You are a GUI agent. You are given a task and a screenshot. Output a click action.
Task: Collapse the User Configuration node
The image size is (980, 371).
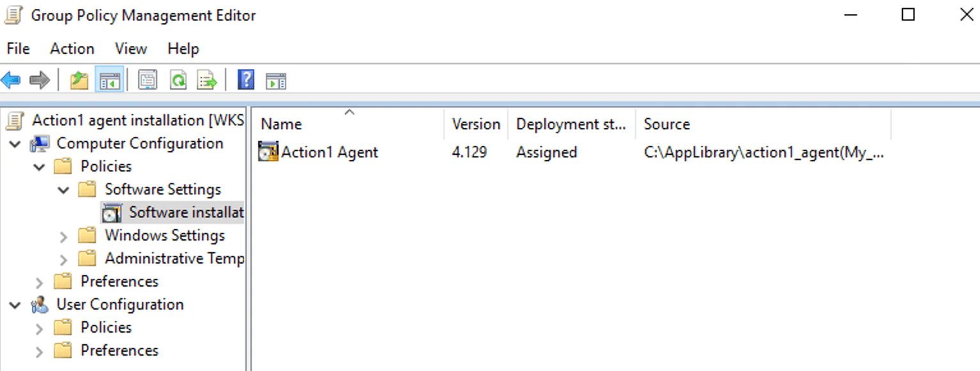(x=15, y=306)
